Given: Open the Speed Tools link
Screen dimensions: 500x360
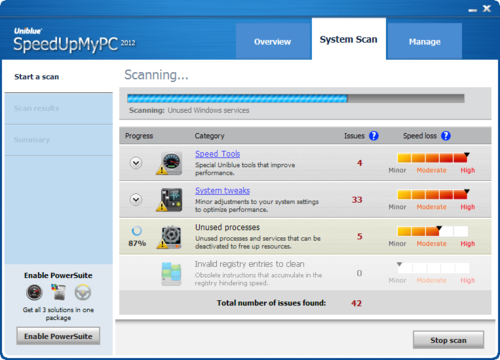Looking at the screenshot, I should click(218, 154).
